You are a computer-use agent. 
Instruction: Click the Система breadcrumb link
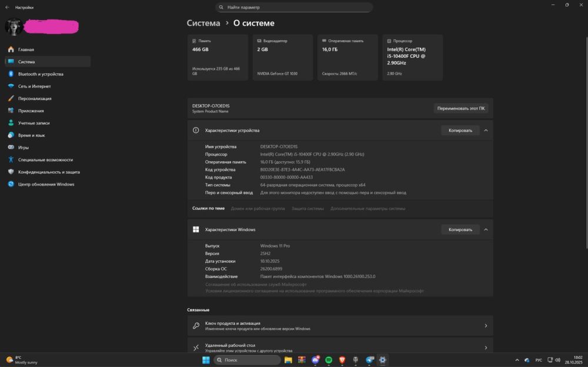(203, 23)
